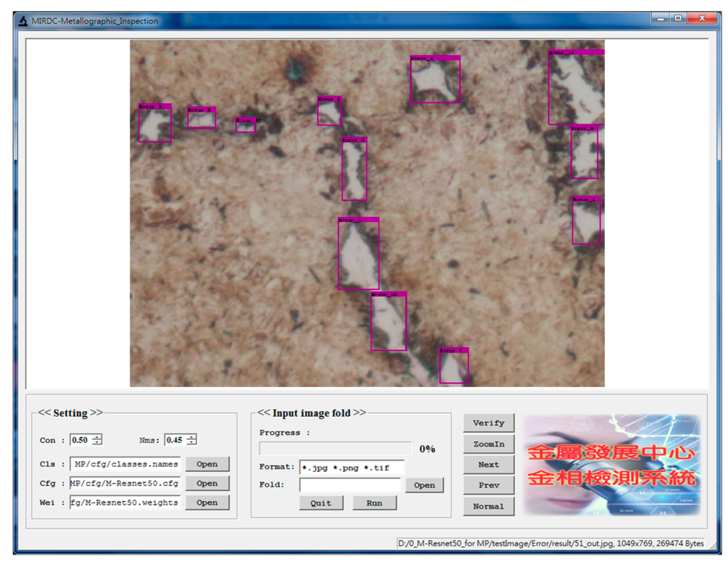Screen dimensions: 728x565
Task: Go back with the Prev button
Action: pos(488,485)
